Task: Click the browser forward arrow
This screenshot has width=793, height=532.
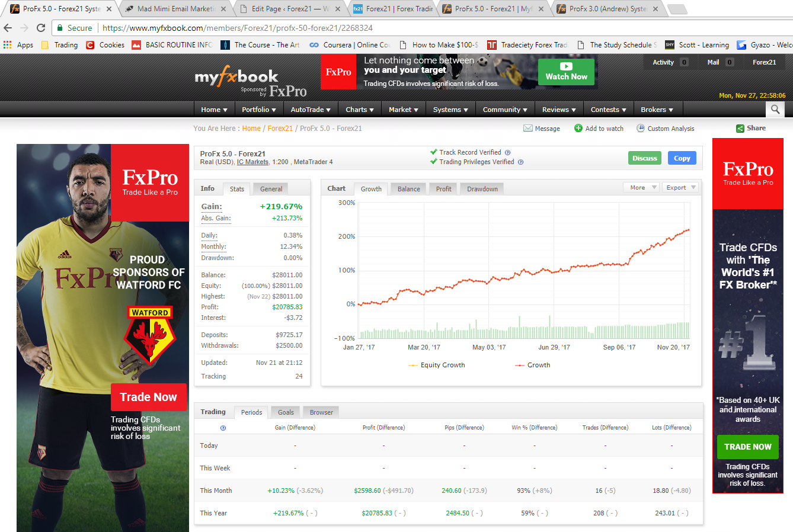Action: pos(24,28)
